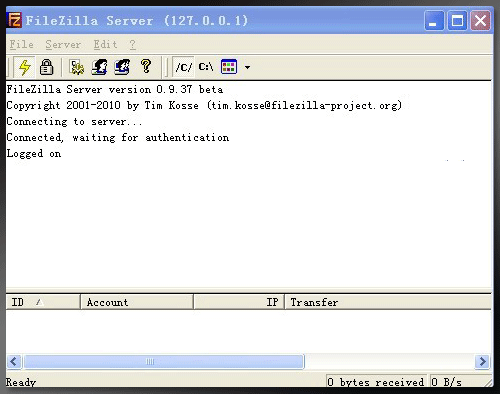
Task: Click the Copyright Tim Kosse log line
Action: click(x=204, y=106)
